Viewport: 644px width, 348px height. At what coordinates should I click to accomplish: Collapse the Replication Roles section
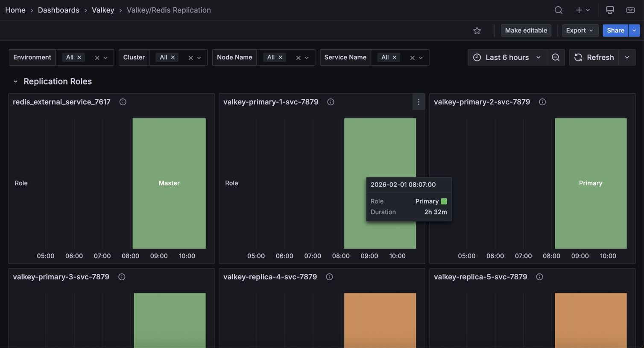(15, 81)
